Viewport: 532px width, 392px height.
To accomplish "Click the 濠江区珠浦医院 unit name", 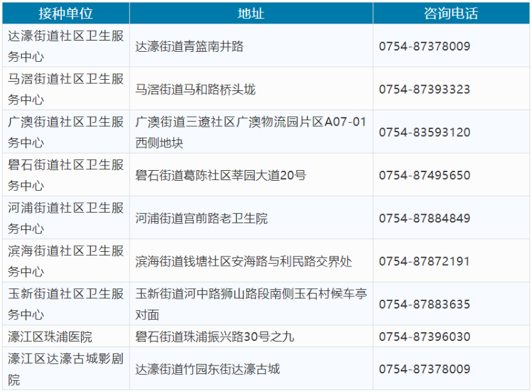I will point(51,336).
